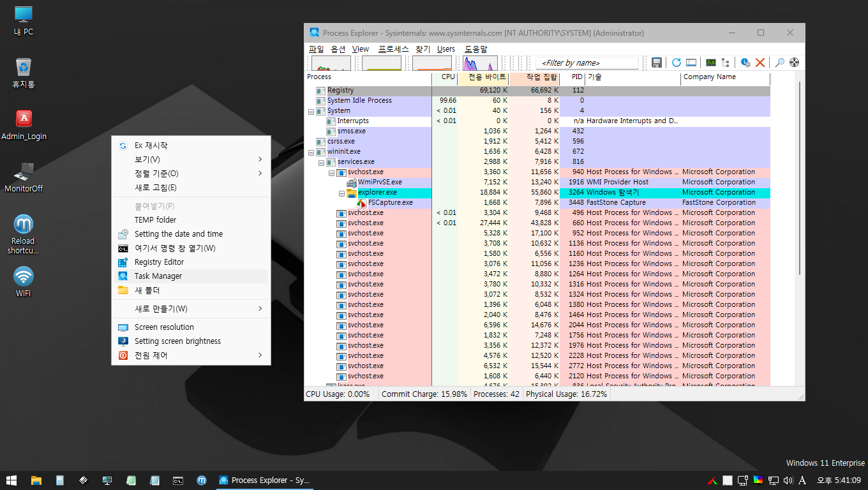868x490 pixels.
Task: Collapse the System process tree node
Action: (x=311, y=111)
